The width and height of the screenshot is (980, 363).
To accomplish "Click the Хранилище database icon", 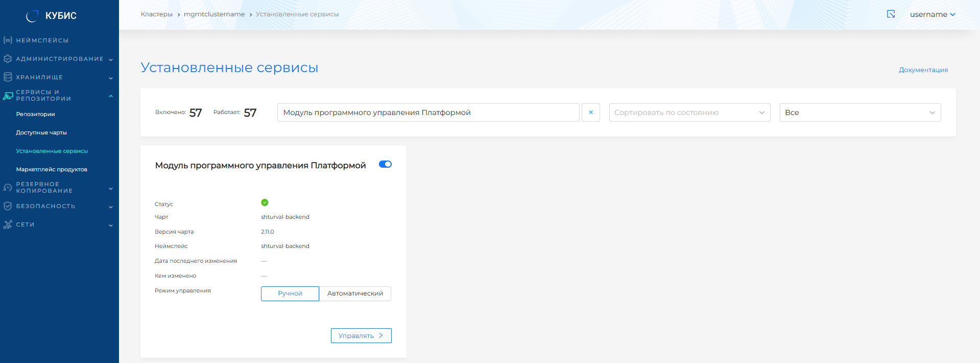I will point(8,77).
